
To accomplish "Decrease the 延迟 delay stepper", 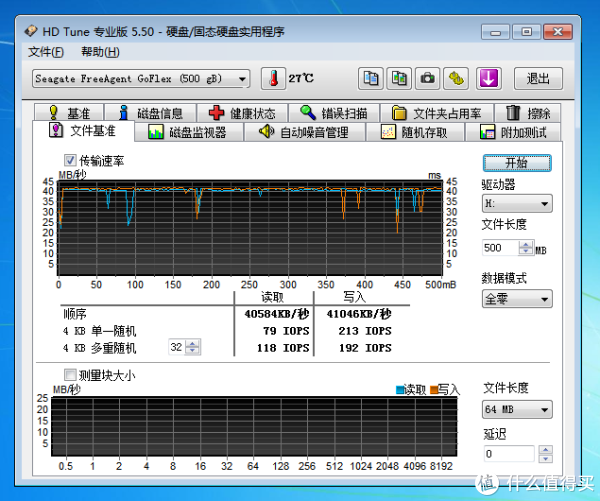I will click(x=545, y=458).
